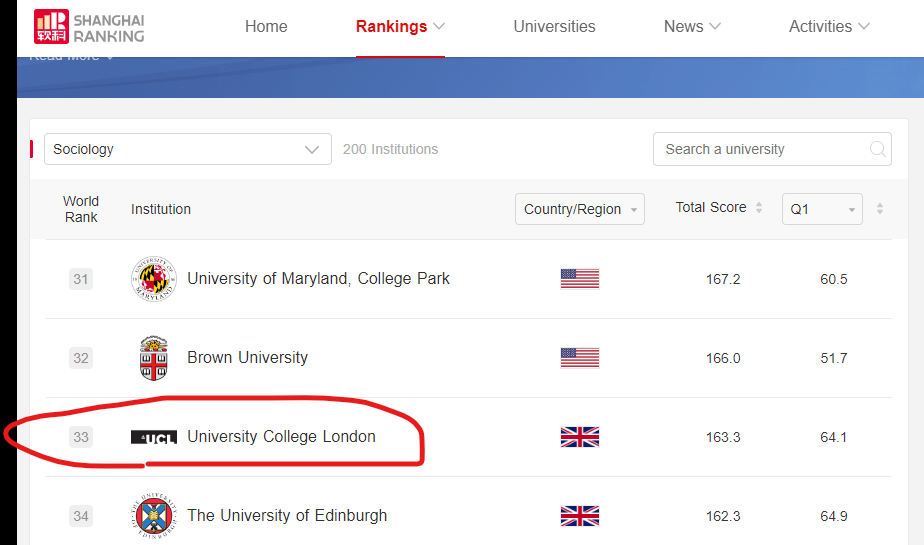Click the UCL logo

tap(154, 437)
